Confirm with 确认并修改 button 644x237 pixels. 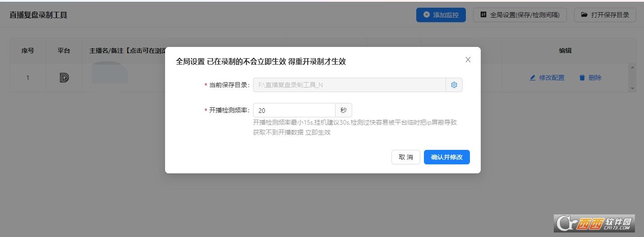coord(447,157)
